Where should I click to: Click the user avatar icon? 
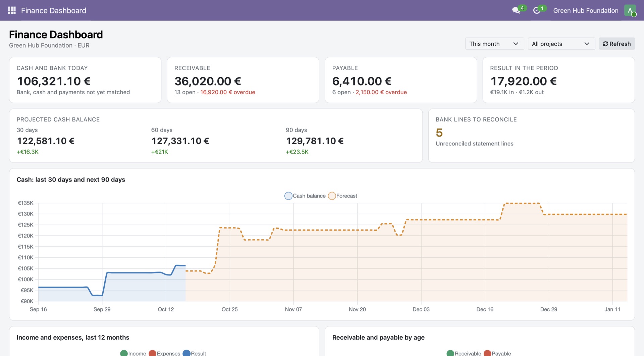point(630,10)
